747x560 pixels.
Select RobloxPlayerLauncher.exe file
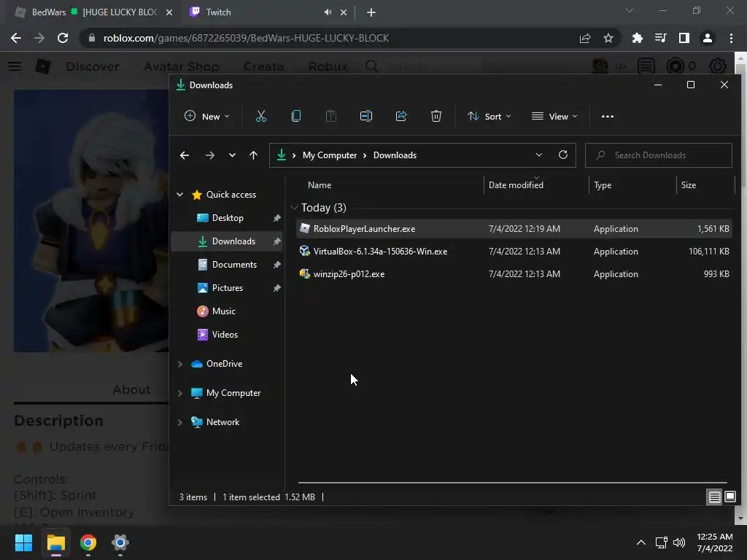(x=514, y=229)
